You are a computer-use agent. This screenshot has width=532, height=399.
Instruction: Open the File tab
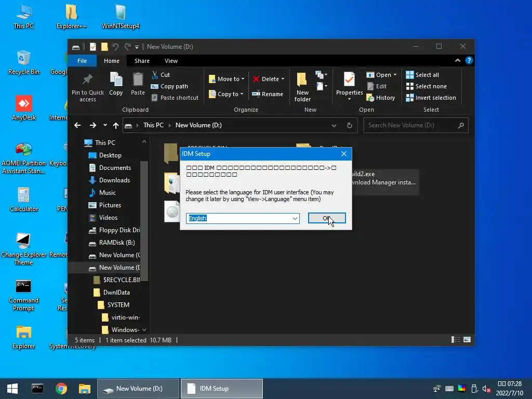[x=82, y=61]
